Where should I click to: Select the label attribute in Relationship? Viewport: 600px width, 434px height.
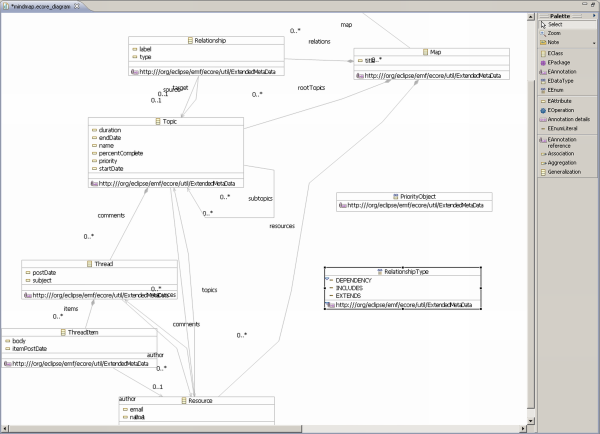142,49
